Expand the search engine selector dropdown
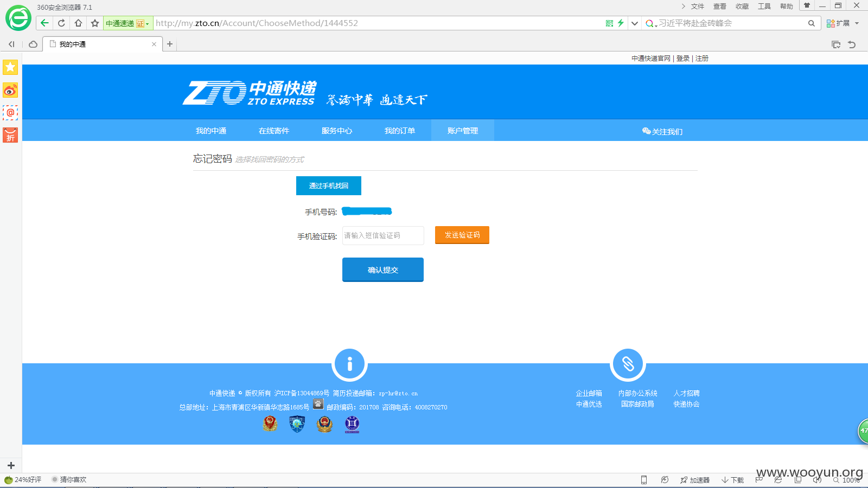 (650, 23)
